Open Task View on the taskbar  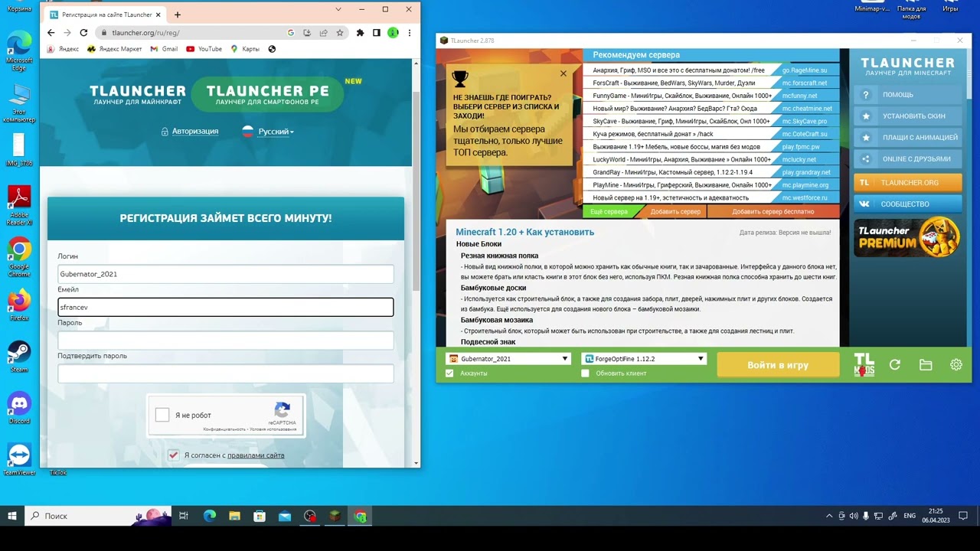point(184,516)
